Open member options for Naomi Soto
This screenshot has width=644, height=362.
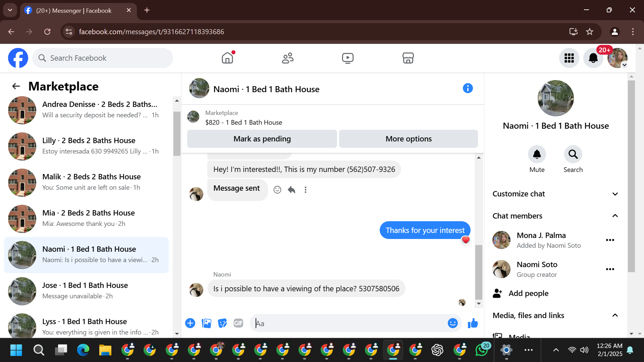(x=610, y=269)
